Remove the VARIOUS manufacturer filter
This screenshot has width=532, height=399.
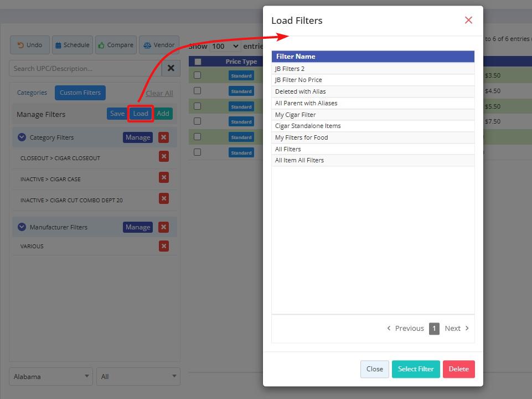pyautogui.click(x=163, y=246)
